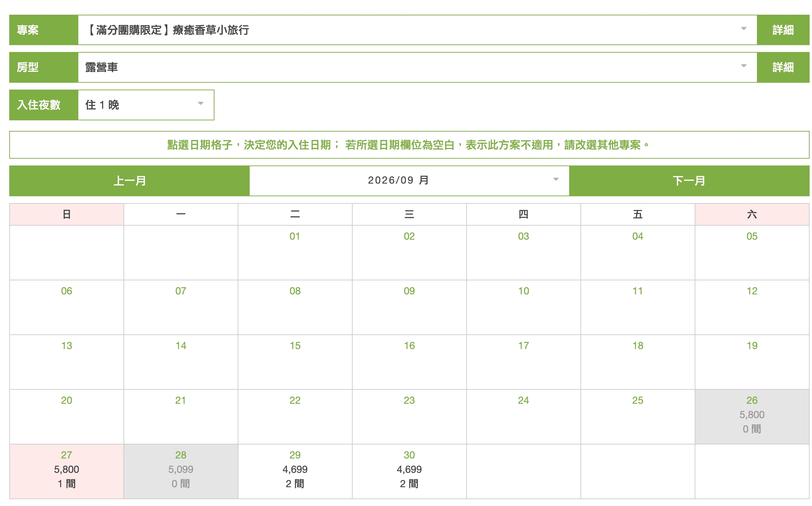The image size is (812, 506).
Task: Click 詳細 button beside the 房型 row
Action: (x=783, y=67)
